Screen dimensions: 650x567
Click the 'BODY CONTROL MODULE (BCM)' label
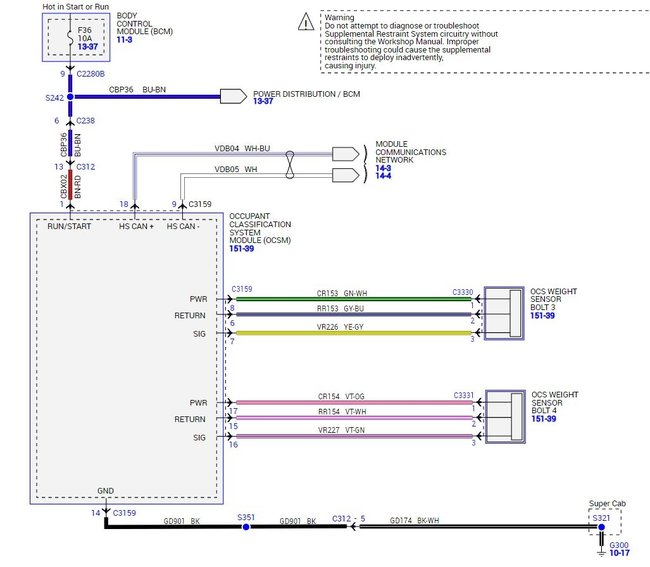click(144, 23)
